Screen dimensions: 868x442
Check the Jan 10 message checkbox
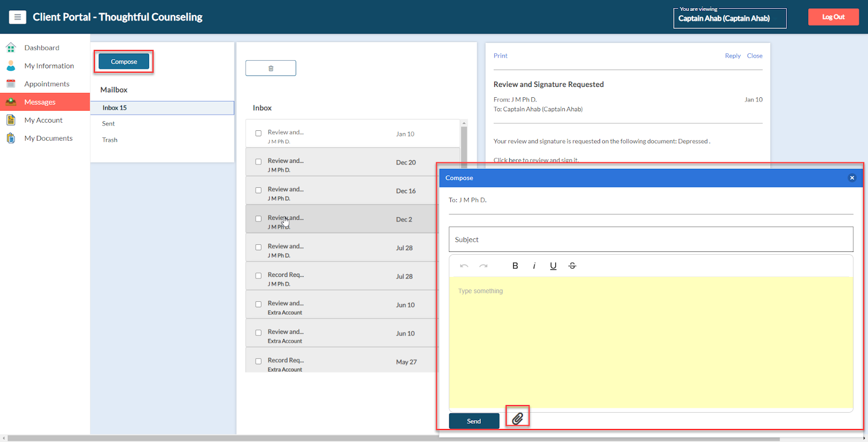click(x=259, y=134)
